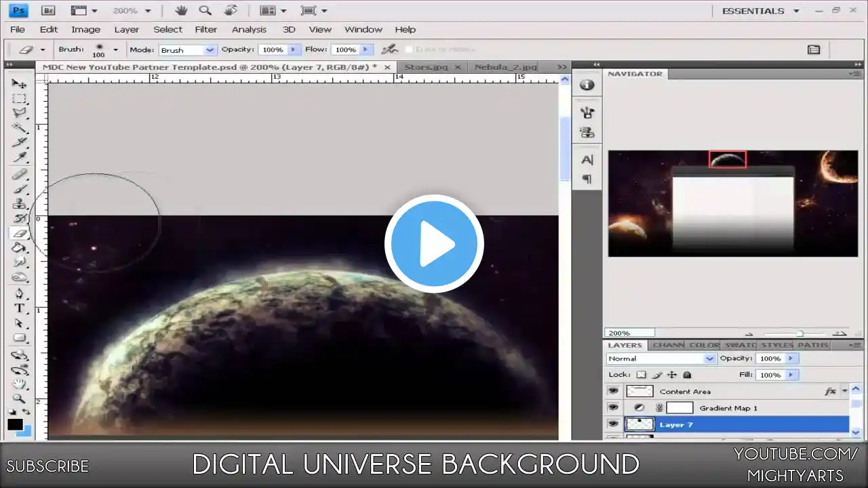
Task: Enable airbrush mode in options bar
Action: point(389,49)
